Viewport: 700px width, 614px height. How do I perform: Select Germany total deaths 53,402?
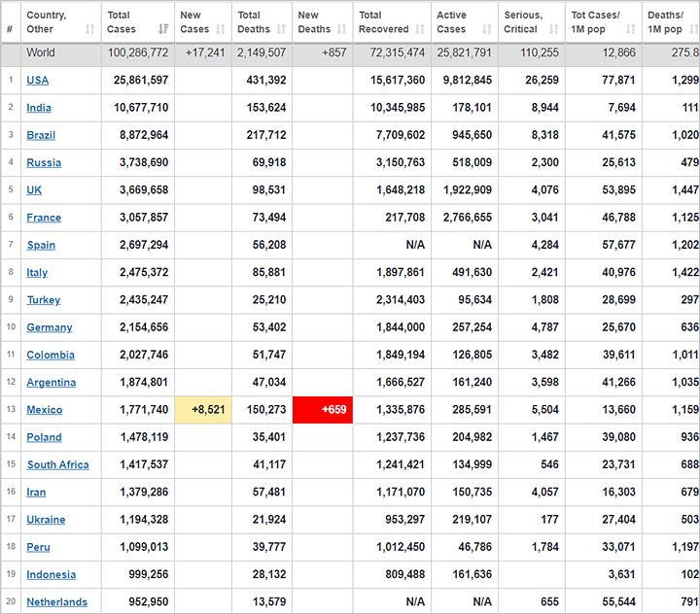coord(269,328)
